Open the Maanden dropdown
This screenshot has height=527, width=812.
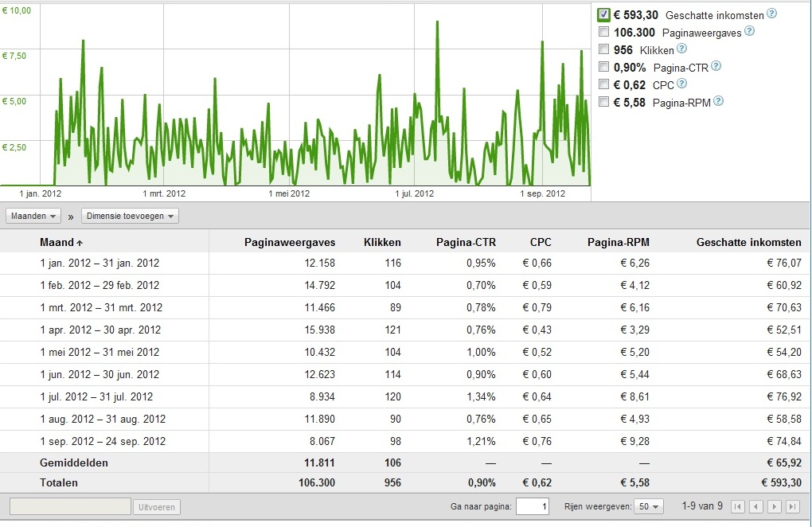[33, 216]
